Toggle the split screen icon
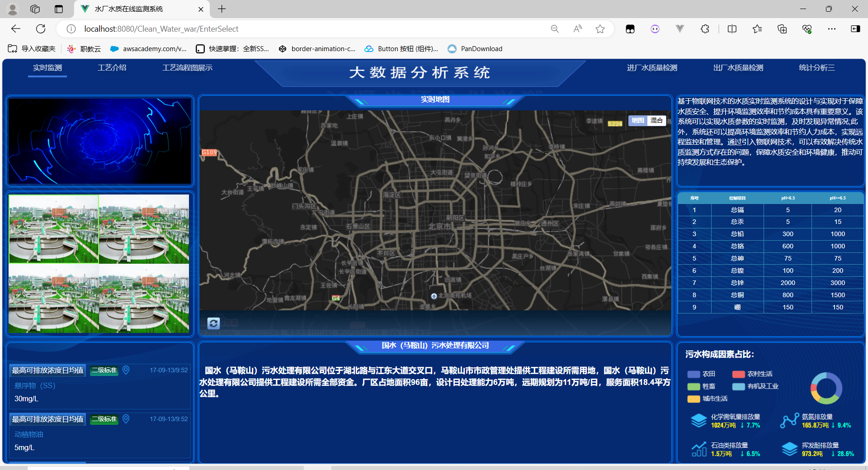The width and height of the screenshot is (868, 470). pos(732,29)
